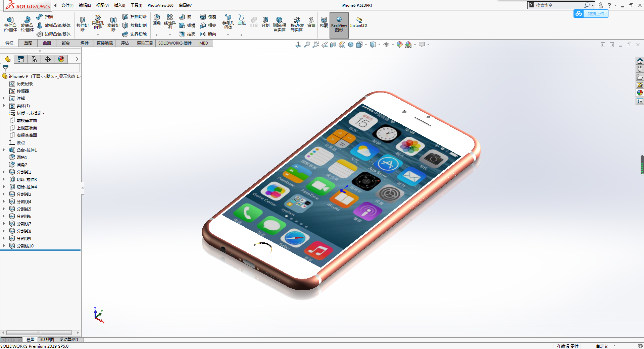Click the Zoom to Fit button
Viewport: 644px width, 349px height.
coord(307,44)
